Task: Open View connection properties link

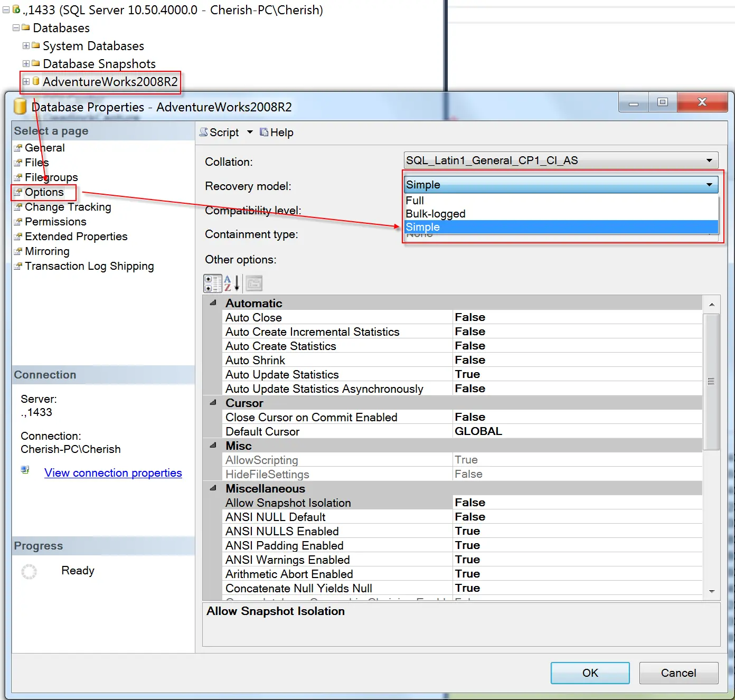Action: point(113,473)
